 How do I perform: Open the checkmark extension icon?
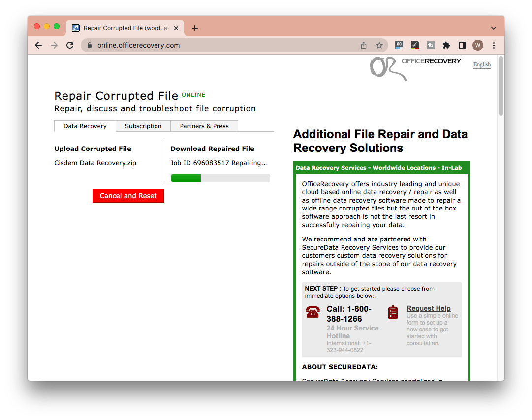tap(414, 45)
